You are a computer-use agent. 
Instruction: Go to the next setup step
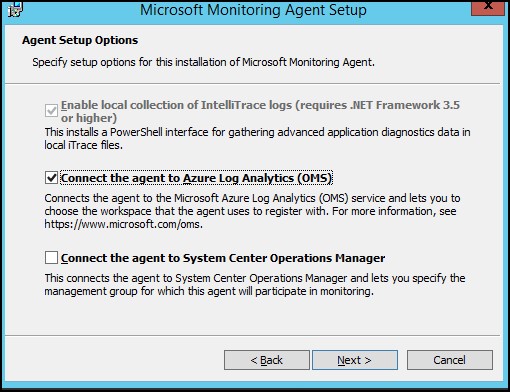[x=355, y=360]
